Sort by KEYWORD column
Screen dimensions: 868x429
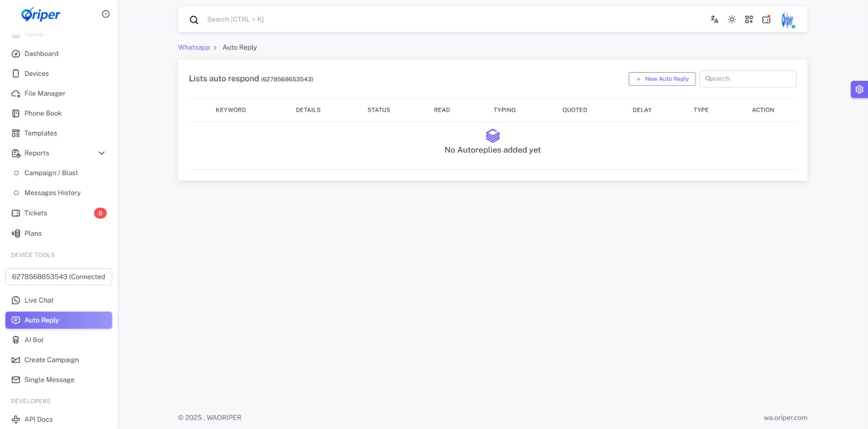click(x=231, y=110)
